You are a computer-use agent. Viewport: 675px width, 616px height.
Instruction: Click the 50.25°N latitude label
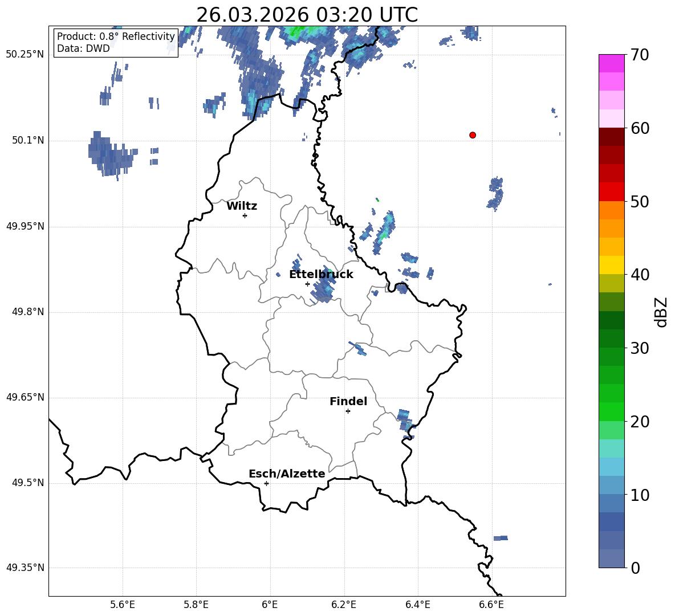click(25, 55)
